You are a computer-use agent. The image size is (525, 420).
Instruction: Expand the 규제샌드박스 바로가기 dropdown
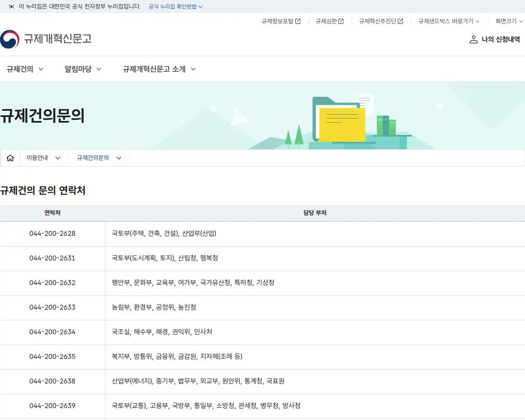(448, 21)
